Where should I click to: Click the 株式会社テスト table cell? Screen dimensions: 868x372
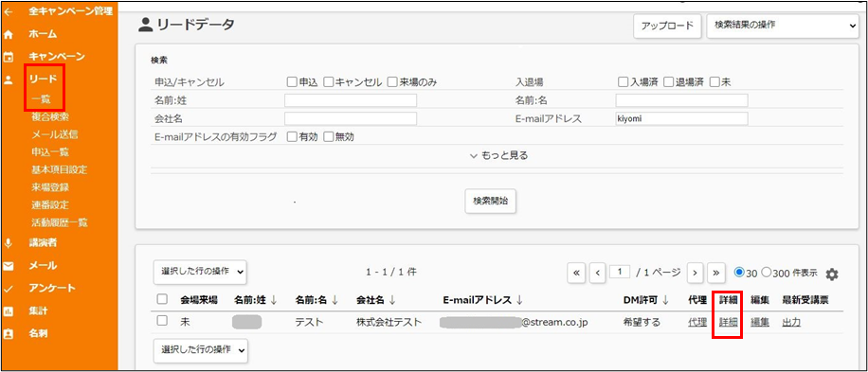click(389, 322)
